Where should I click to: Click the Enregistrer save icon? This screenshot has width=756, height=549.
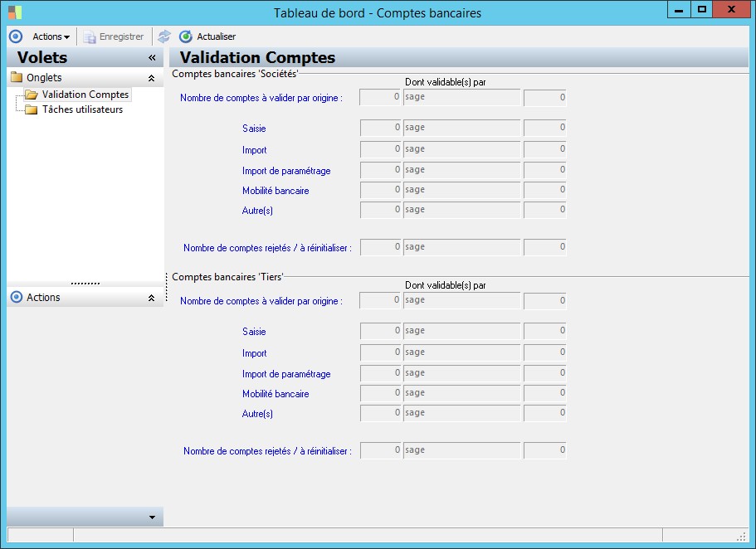(x=90, y=36)
